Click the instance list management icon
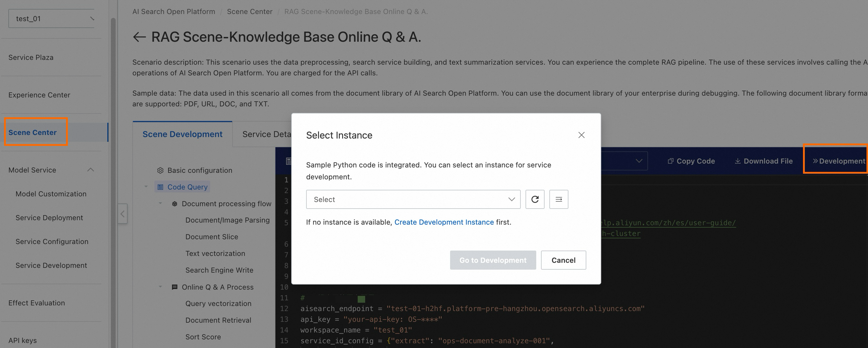 [558, 199]
